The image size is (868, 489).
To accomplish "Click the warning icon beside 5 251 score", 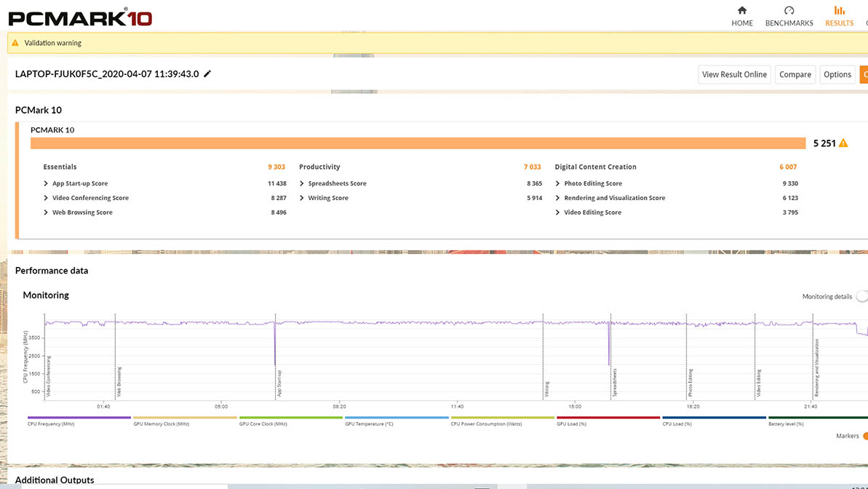I will [x=843, y=143].
